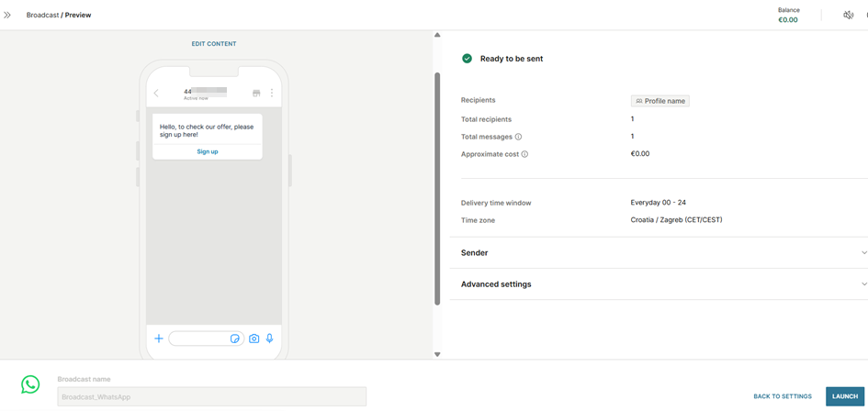Click the storefront icon in phone preview
This screenshot has width=868, height=411.
[x=256, y=93]
